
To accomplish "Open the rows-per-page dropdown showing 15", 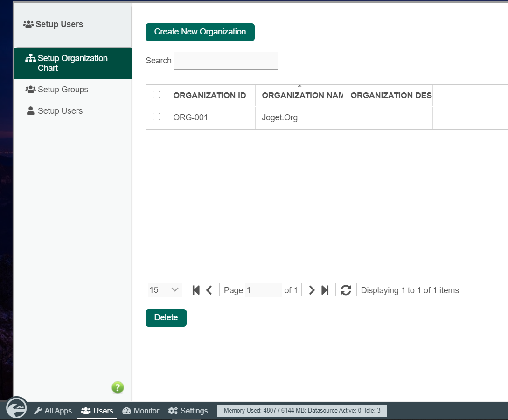I will pyautogui.click(x=165, y=290).
